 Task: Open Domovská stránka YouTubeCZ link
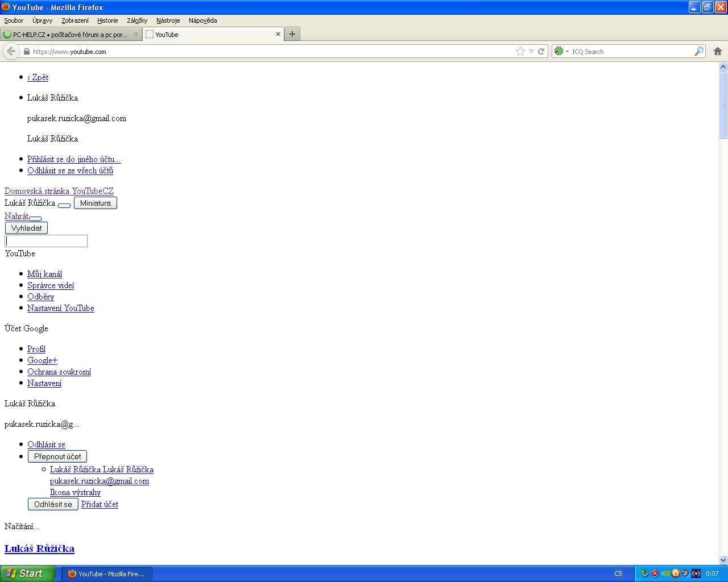pyautogui.click(x=59, y=191)
